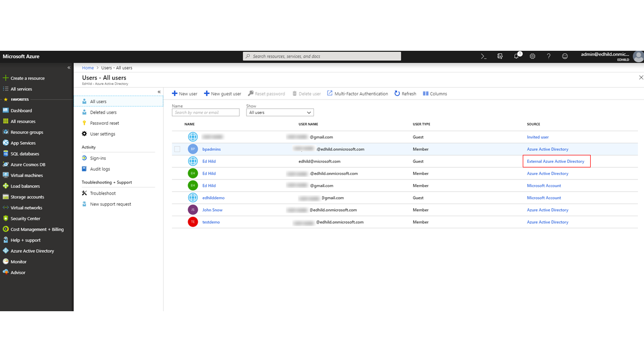Click the External Azure Active Directory source
644x362 pixels.
click(555, 161)
